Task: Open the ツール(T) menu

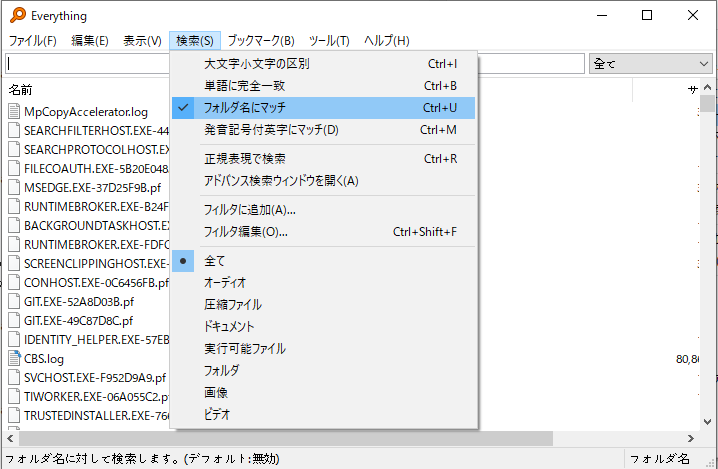Action: coord(329,41)
